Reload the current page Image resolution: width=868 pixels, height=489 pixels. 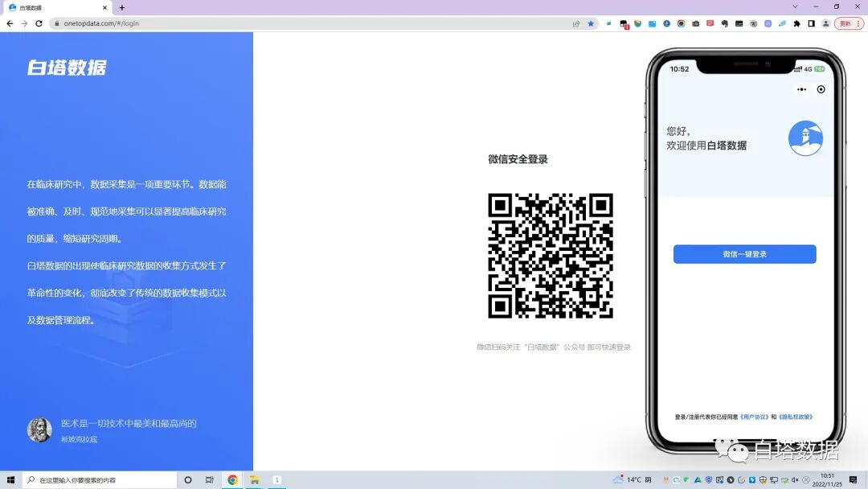pyautogui.click(x=39, y=23)
